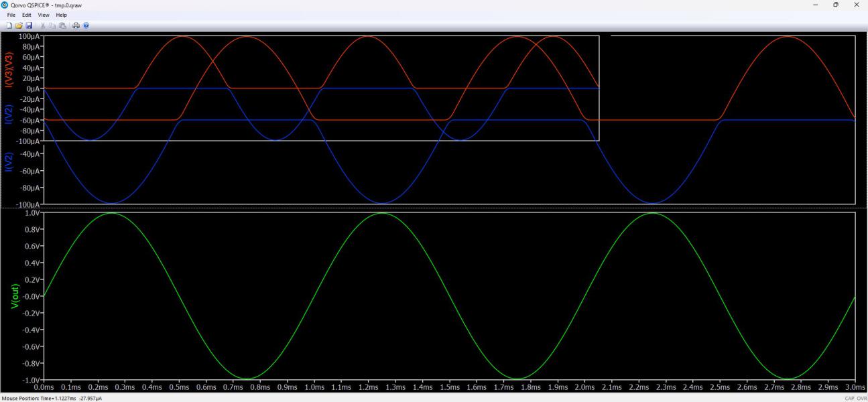Print the plot using the printer icon

tap(76, 25)
